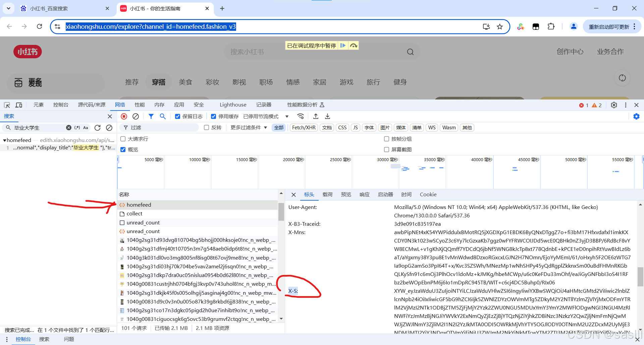Click the request list vertical scrollbar
644x345 pixels.
point(281,212)
